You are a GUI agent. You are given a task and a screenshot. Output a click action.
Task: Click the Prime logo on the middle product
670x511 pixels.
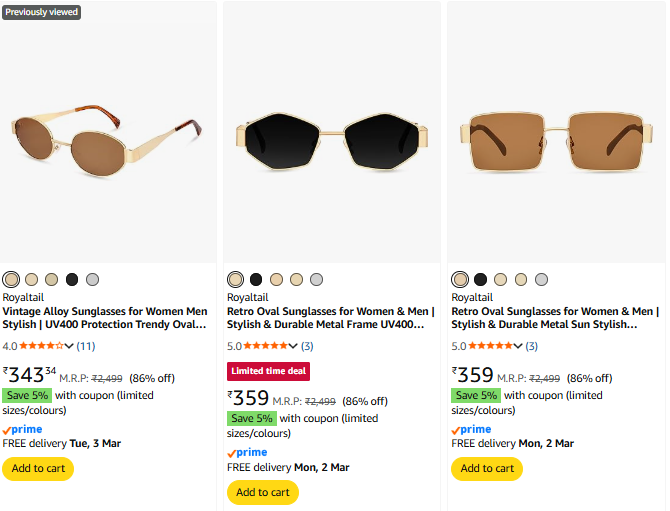pos(247,453)
